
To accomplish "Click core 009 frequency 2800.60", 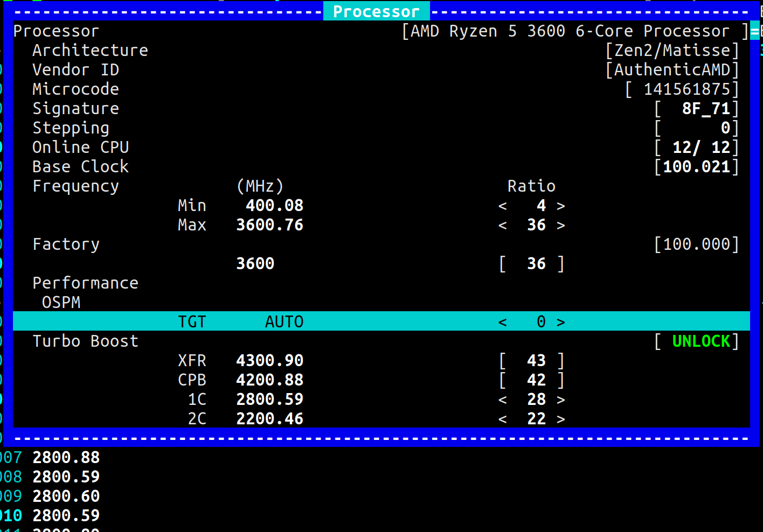I will (x=66, y=496).
